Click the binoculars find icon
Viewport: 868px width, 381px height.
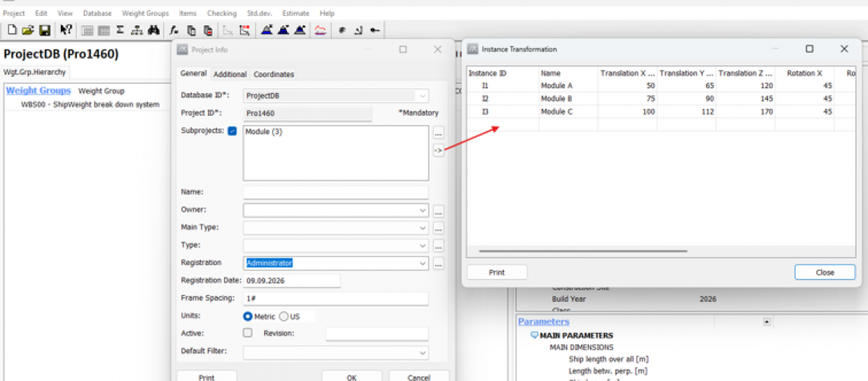(154, 30)
